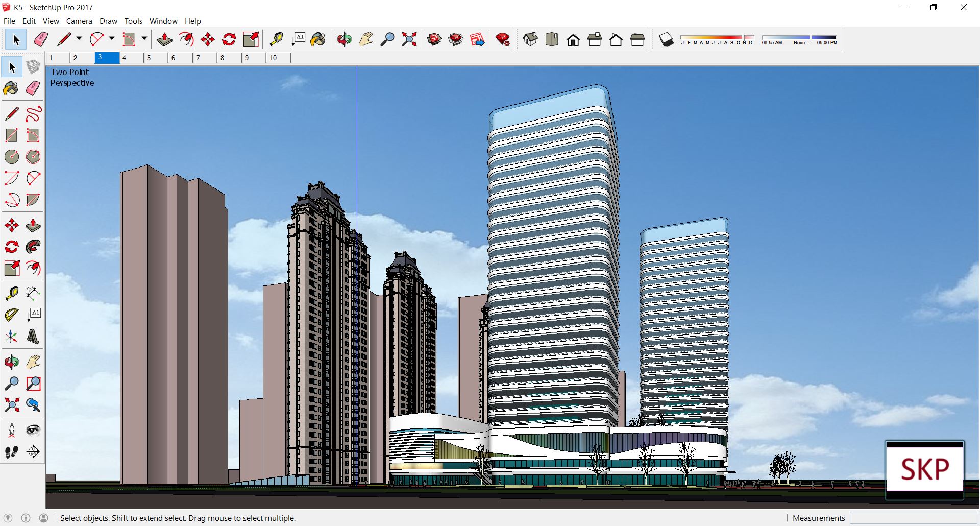Activate the 3D Text tool
The height and width of the screenshot is (526, 980).
[x=33, y=337]
